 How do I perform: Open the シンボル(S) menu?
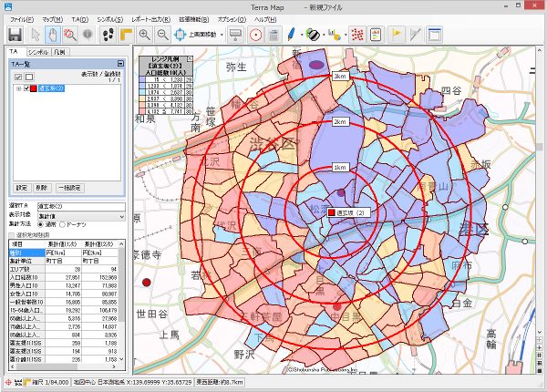[110, 19]
